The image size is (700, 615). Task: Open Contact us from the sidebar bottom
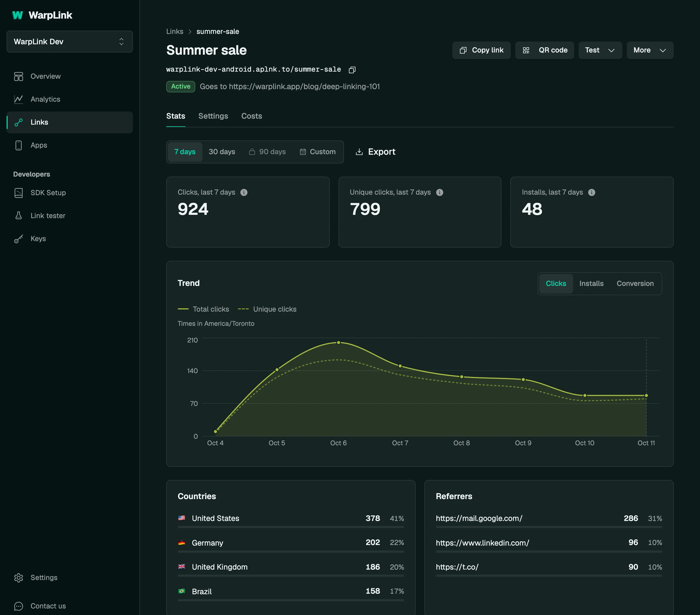[69, 606]
